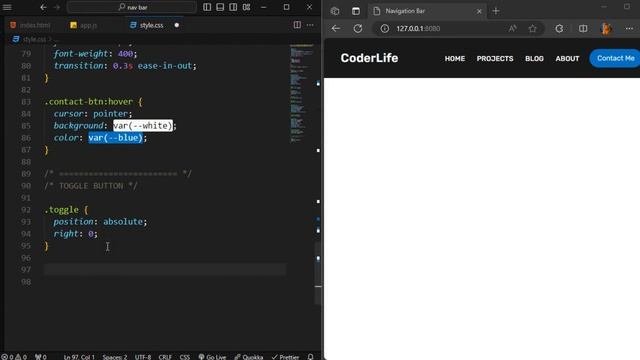Open a new browser tab with plus

point(496,11)
